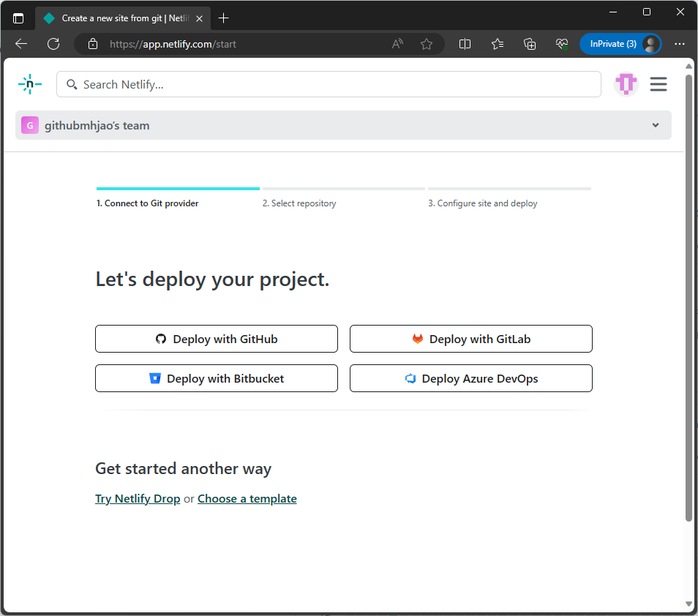Open a new browser tab
Viewport: 698px width, 616px height.
click(223, 18)
